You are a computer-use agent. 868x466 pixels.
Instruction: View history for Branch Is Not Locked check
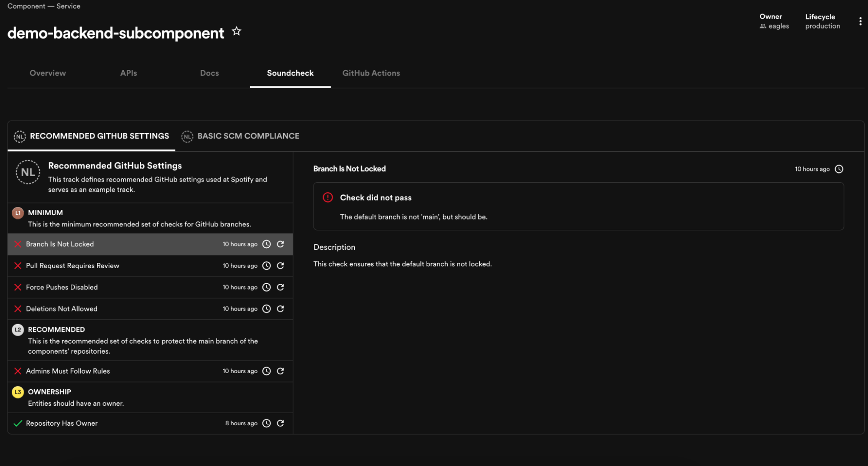(266, 244)
